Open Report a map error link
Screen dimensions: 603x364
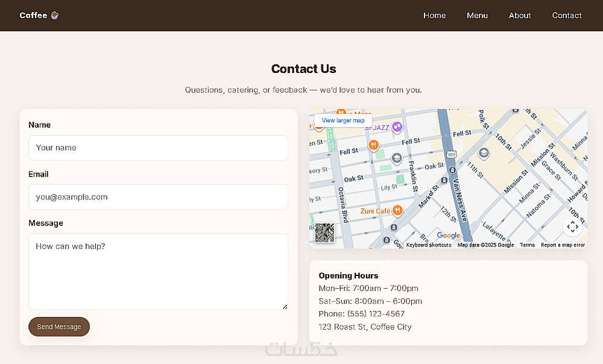tap(563, 245)
